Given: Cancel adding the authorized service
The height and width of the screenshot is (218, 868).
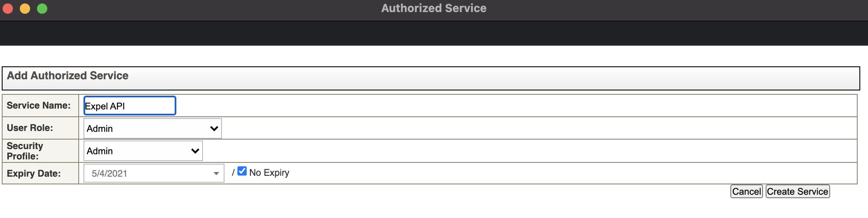Looking at the screenshot, I should [747, 192].
